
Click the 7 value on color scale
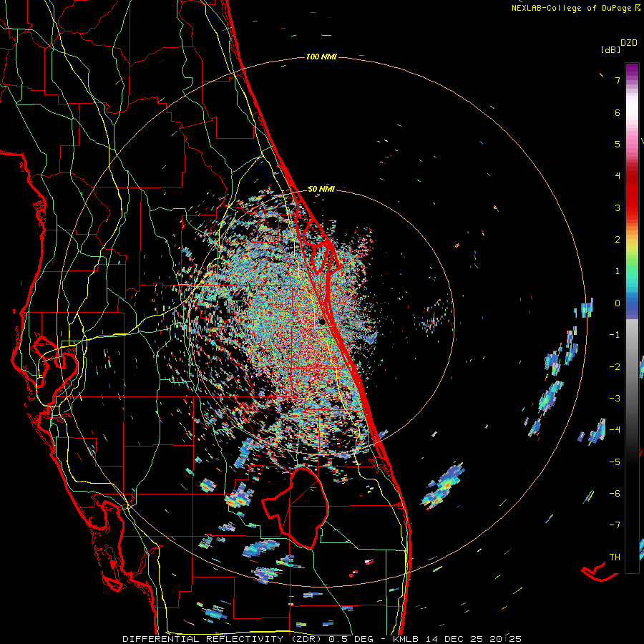click(x=618, y=80)
